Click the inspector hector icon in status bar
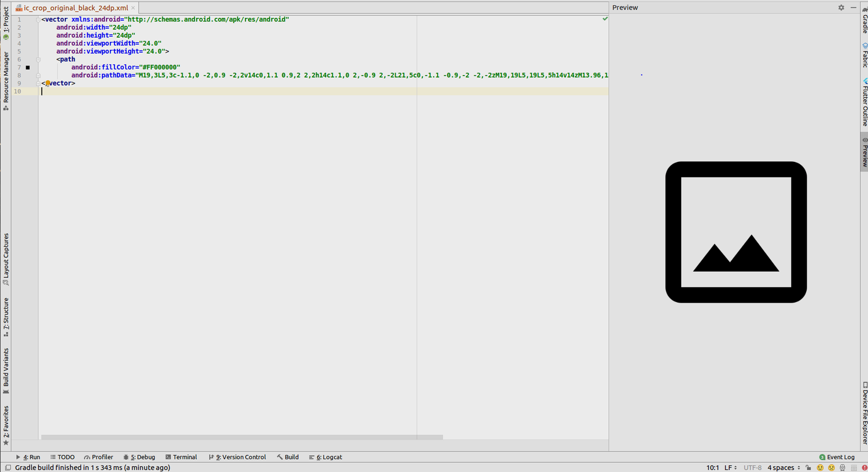The height and width of the screenshot is (472, 868). pyautogui.click(x=843, y=467)
